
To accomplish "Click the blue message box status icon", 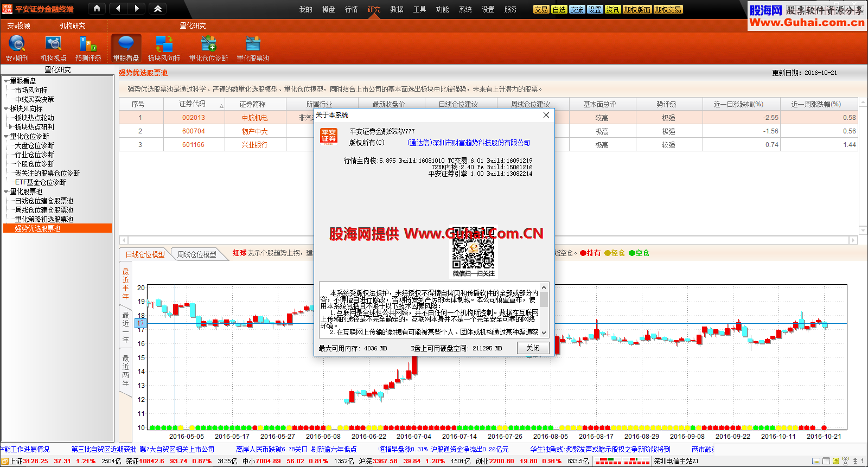I will [816, 461].
